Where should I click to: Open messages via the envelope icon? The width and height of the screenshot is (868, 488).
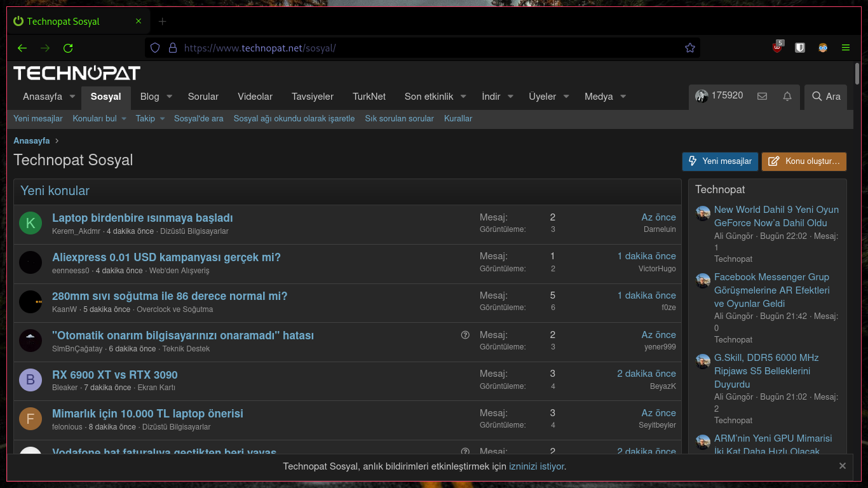[x=762, y=96]
